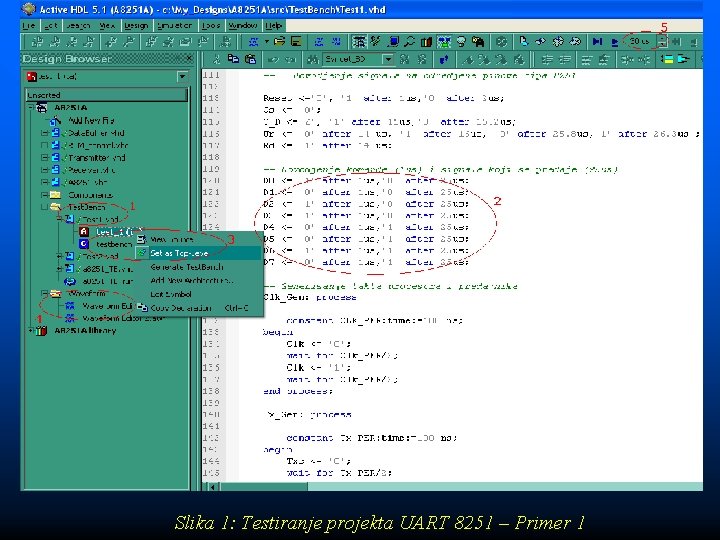Select the Add New File tree entry
Image resolution: width=720 pixels, height=540 pixels.
pos(91,121)
